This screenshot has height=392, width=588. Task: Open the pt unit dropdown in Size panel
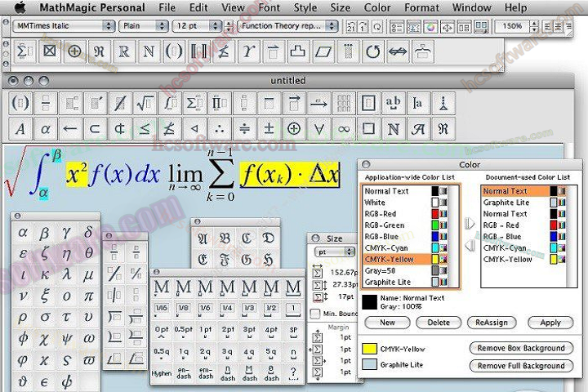334,252
